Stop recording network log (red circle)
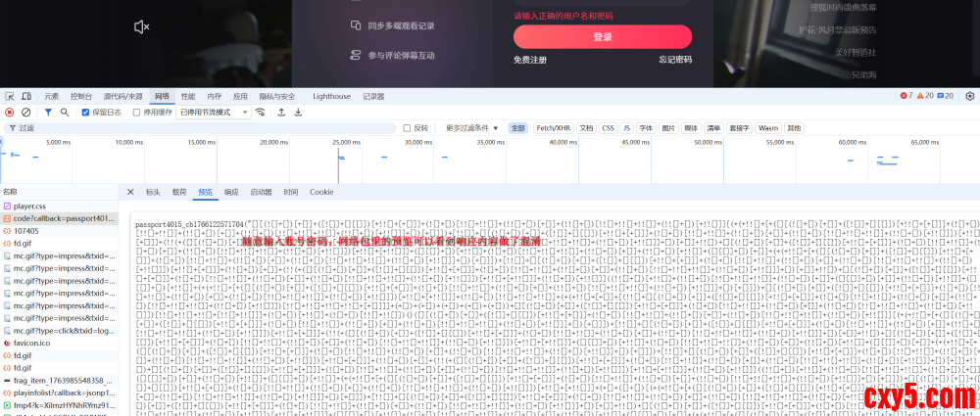This screenshot has width=980, height=416. point(10,113)
